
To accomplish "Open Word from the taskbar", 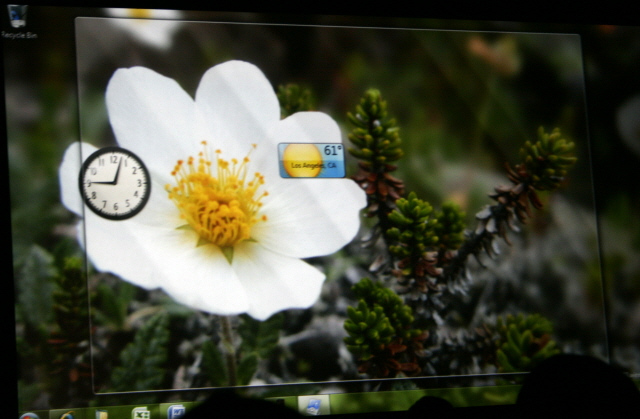I will (176, 411).
